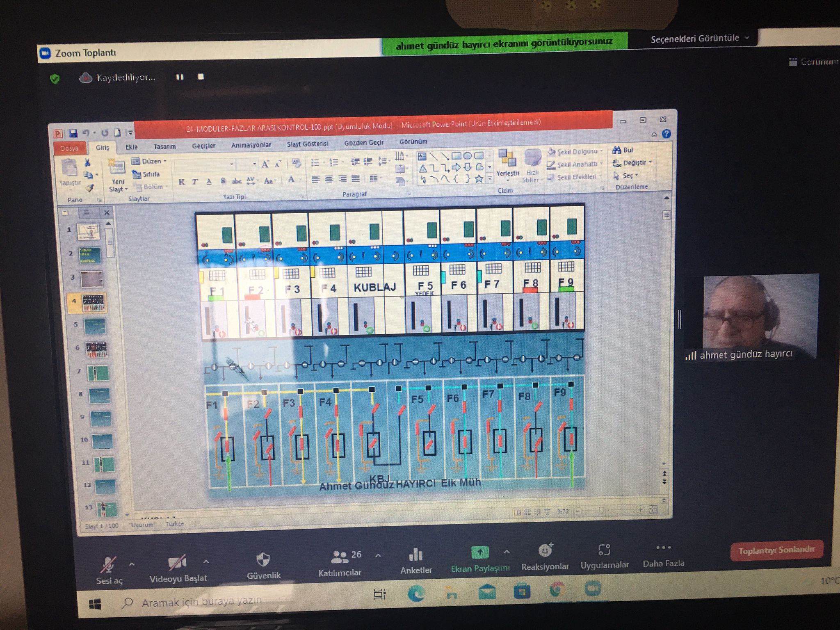Click the Hızlı Stiller icon
Image resolution: width=840 pixels, height=630 pixels.
pyautogui.click(x=533, y=158)
